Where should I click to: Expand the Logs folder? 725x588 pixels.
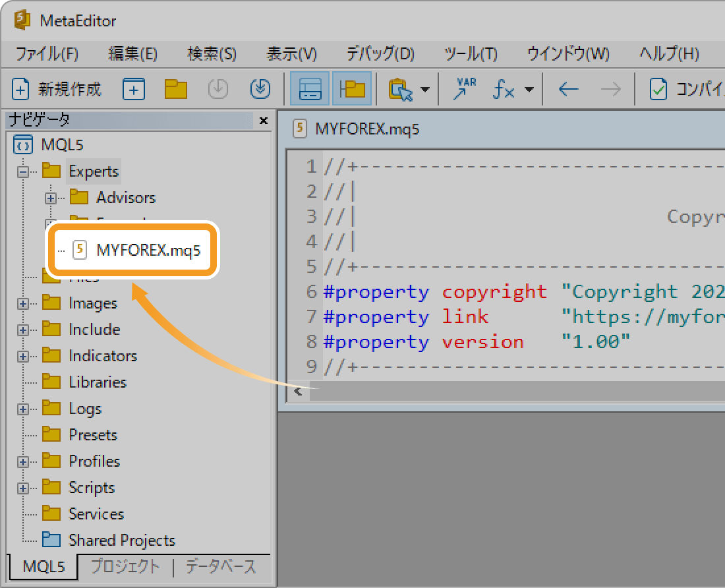[x=22, y=409]
